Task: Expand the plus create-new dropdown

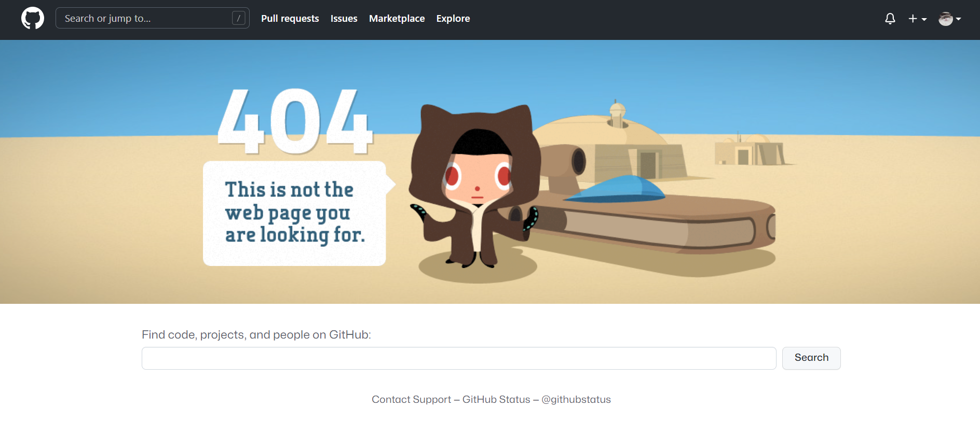Action: point(917,19)
